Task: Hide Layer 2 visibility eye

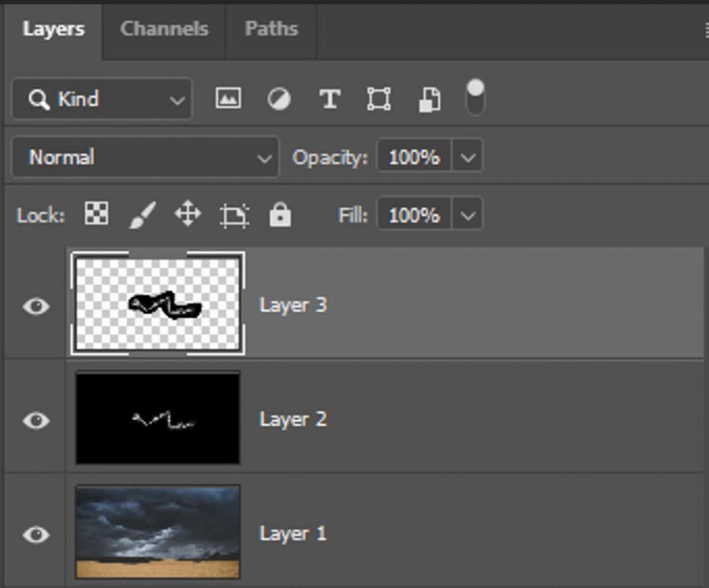Action: 35,421
